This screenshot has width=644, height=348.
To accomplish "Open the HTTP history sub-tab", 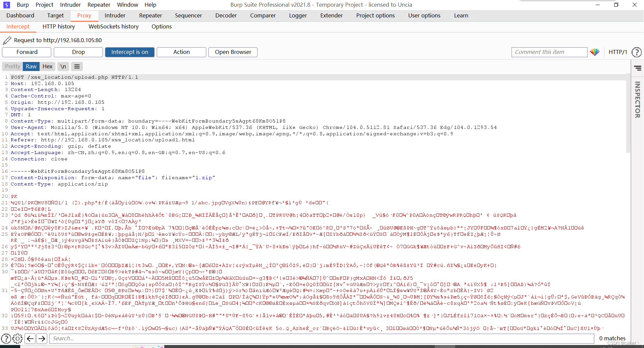I will click(x=59, y=26).
